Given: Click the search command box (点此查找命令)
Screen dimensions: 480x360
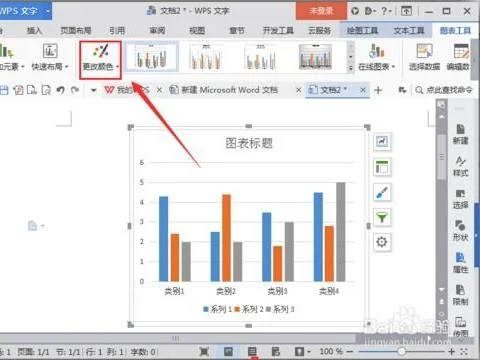Looking at the screenshot, I should point(444,90).
